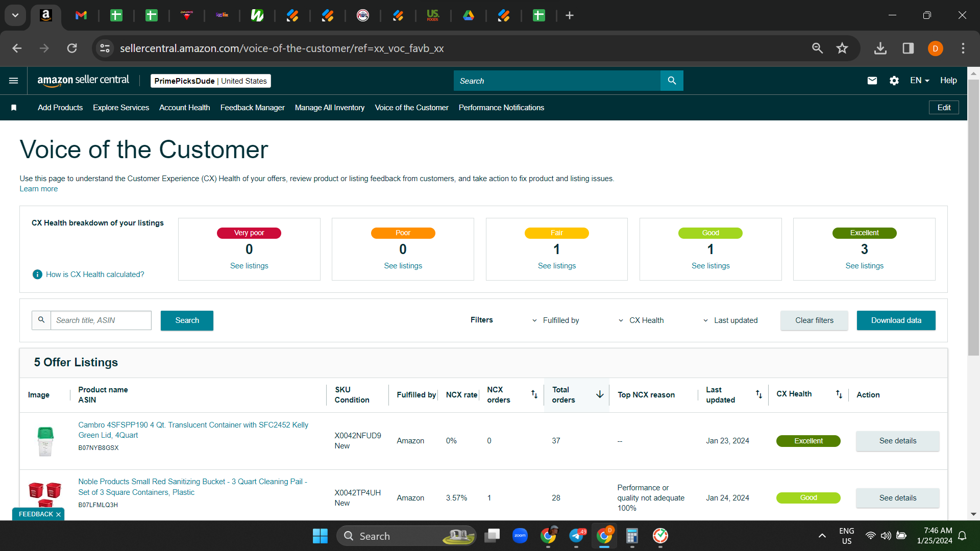
Task: Click the Search title, ASIN field
Action: [101, 320]
